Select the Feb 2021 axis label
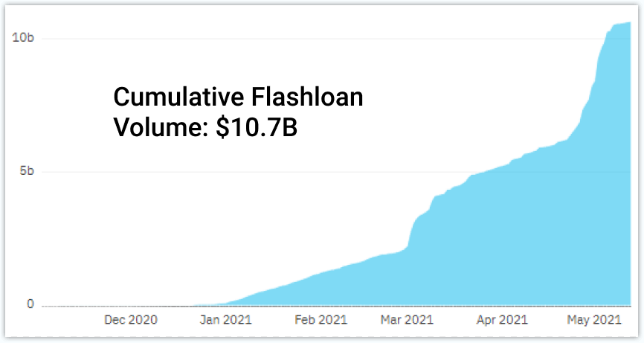Viewport: 644px width, 343px height. [321, 320]
